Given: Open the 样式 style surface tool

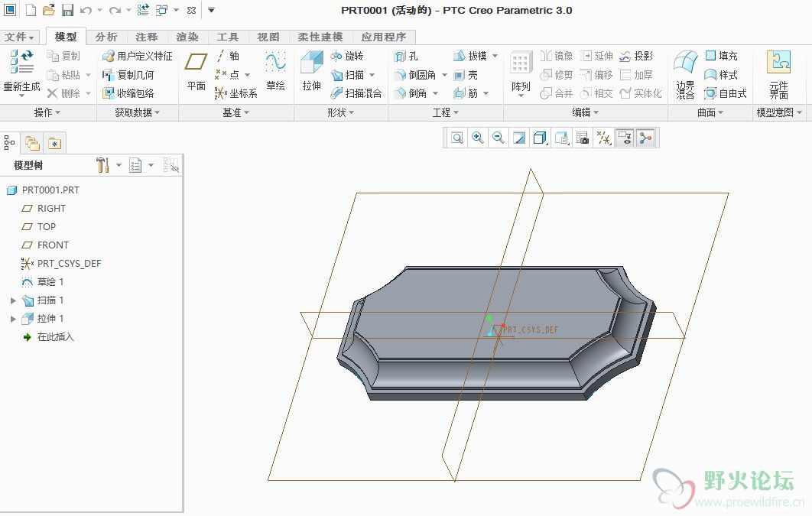Looking at the screenshot, I should click(721, 75).
